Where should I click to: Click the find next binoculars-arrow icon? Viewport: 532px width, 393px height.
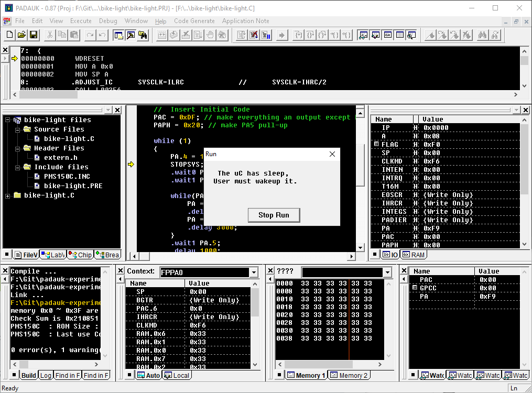(495, 35)
